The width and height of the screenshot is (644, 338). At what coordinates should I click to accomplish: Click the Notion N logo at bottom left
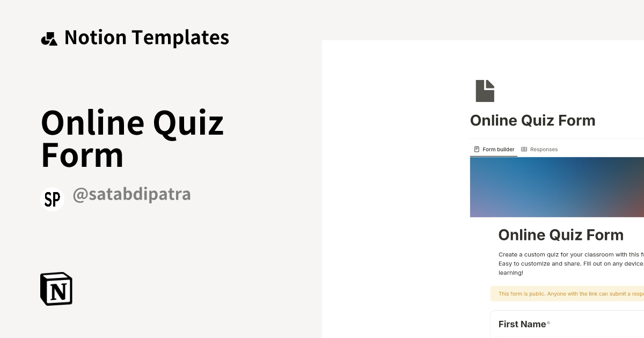pyautogui.click(x=55, y=289)
